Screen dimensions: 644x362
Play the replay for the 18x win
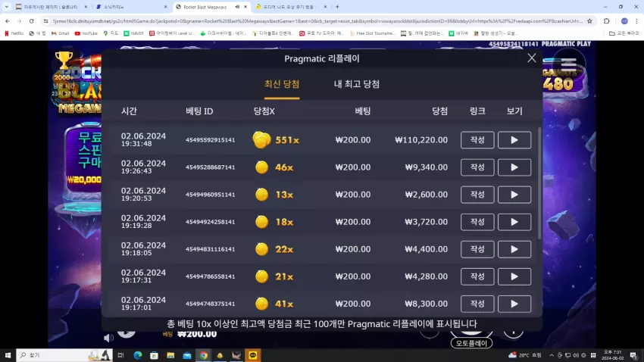tap(514, 222)
